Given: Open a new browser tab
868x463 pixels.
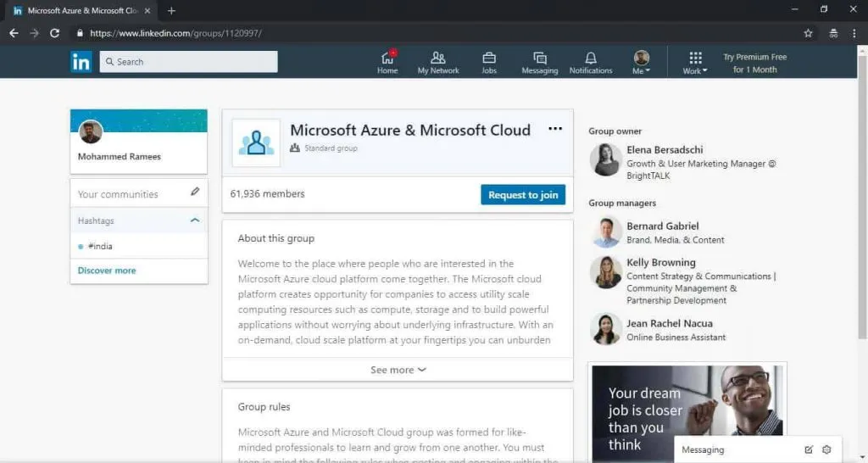Looking at the screenshot, I should [x=171, y=10].
